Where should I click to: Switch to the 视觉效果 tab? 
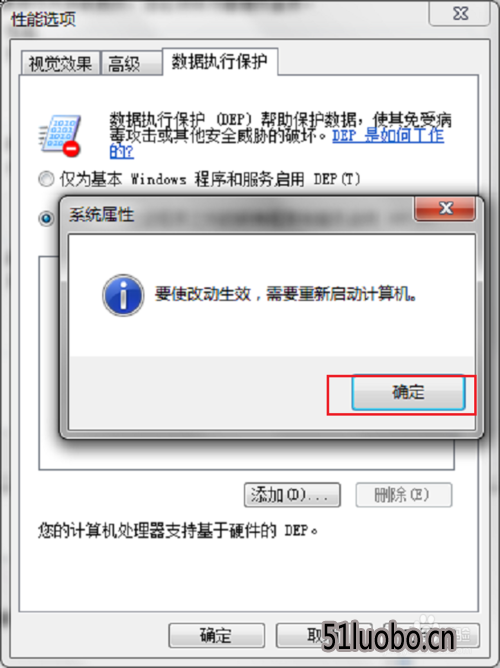point(60,64)
